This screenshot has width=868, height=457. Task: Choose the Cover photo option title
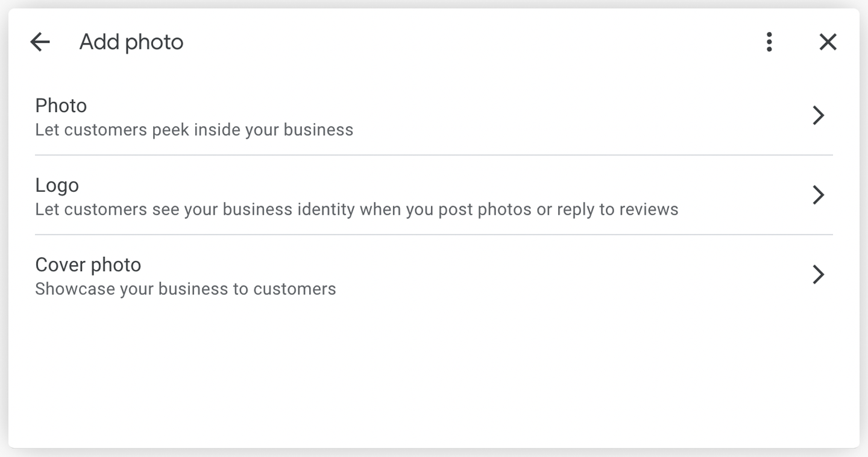[88, 265]
